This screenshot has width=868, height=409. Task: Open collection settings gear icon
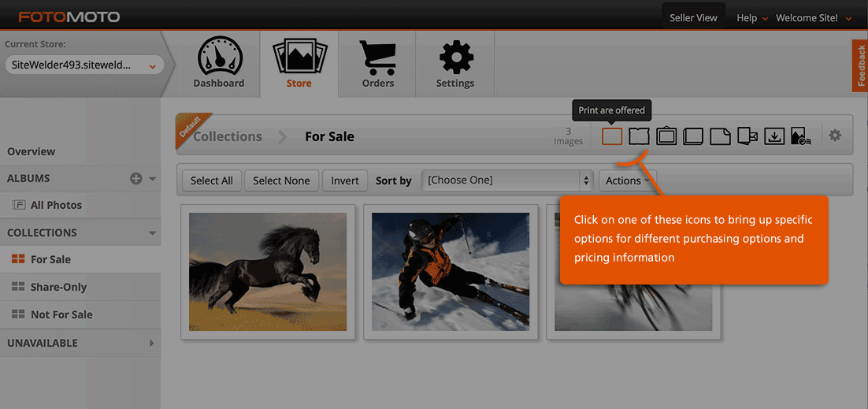click(835, 136)
